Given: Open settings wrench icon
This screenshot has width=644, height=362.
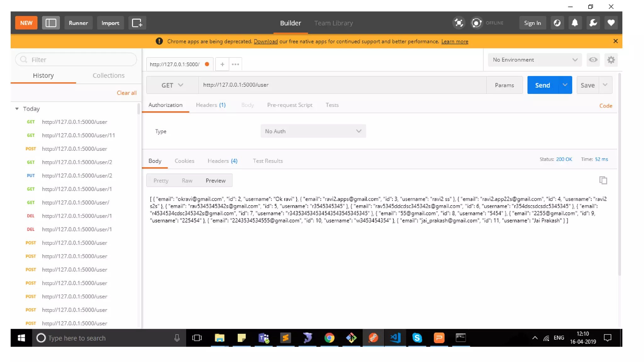Looking at the screenshot, I should (593, 23).
